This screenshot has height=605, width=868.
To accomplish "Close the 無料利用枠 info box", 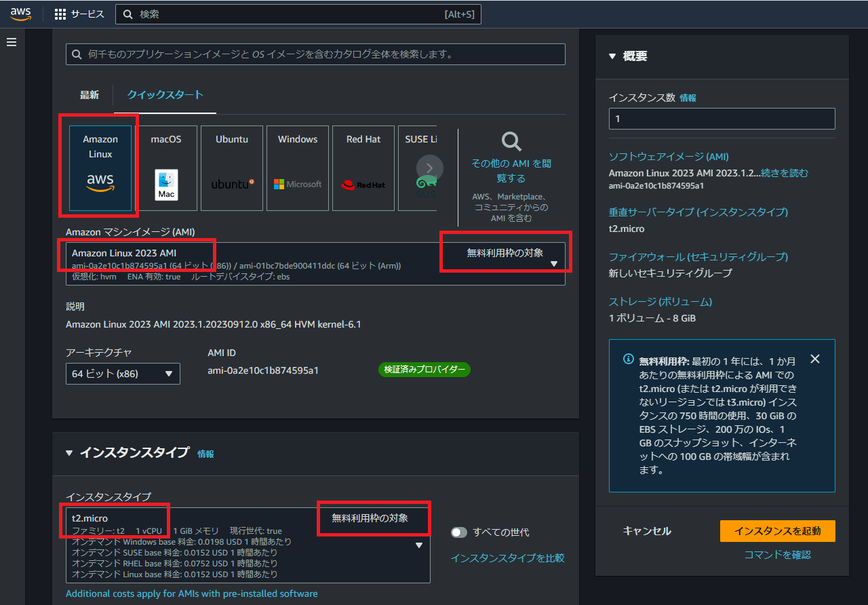I will click(815, 359).
